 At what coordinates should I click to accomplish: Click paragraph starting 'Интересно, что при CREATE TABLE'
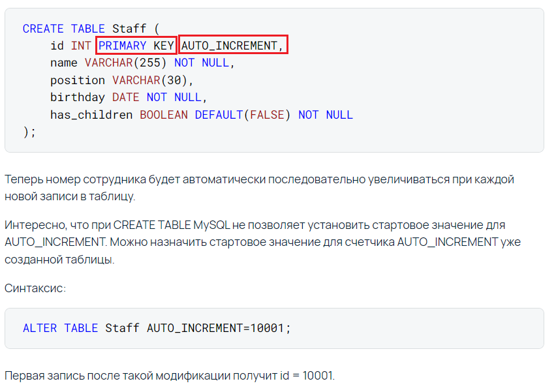[263, 242]
